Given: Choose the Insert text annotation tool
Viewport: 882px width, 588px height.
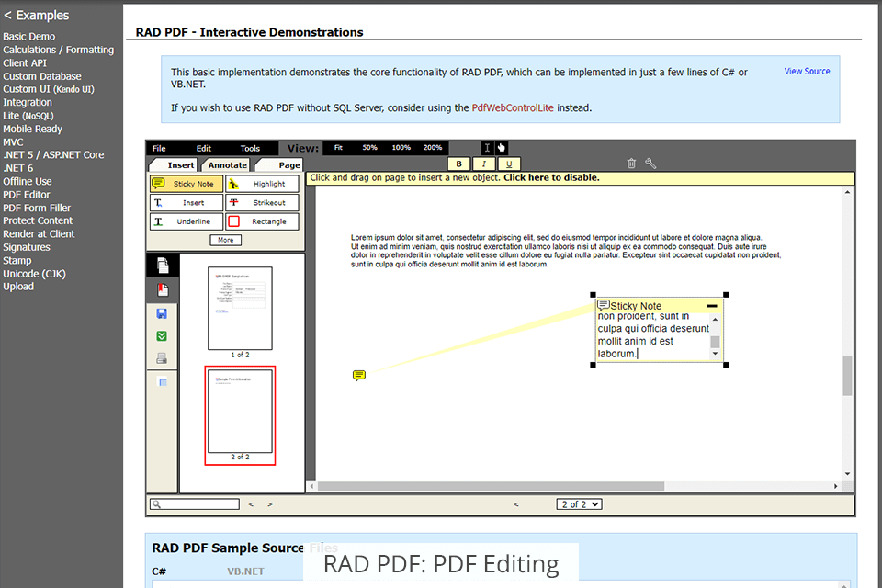Looking at the screenshot, I should pyautogui.click(x=187, y=202).
